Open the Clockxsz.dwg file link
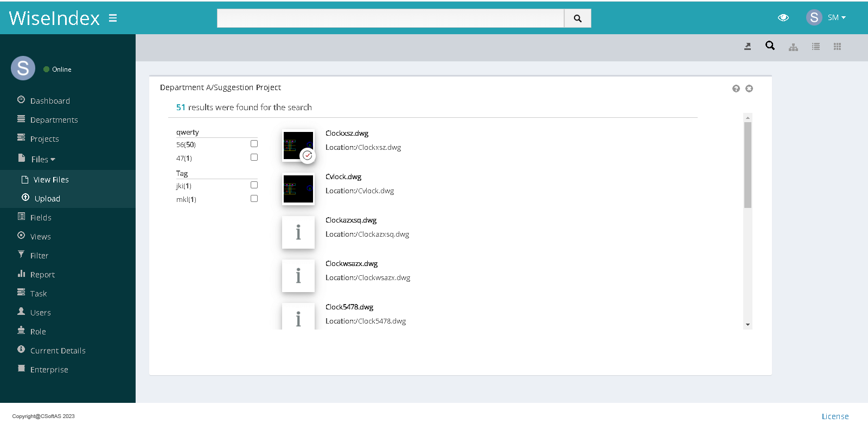 click(x=347, y=134)
